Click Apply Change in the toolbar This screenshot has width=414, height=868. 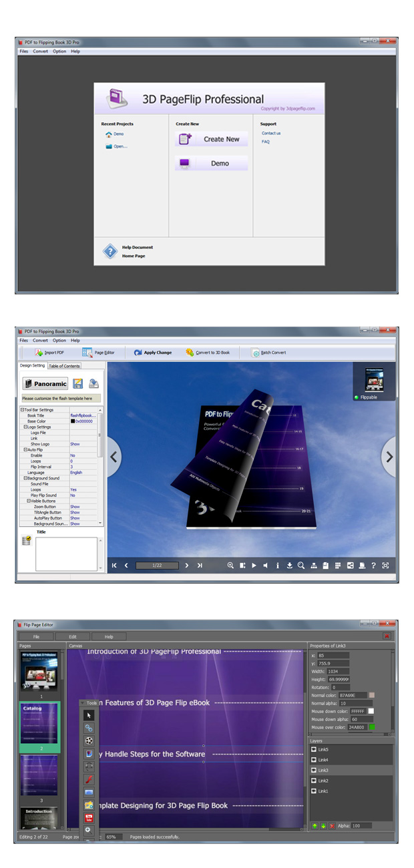[152, 353]
